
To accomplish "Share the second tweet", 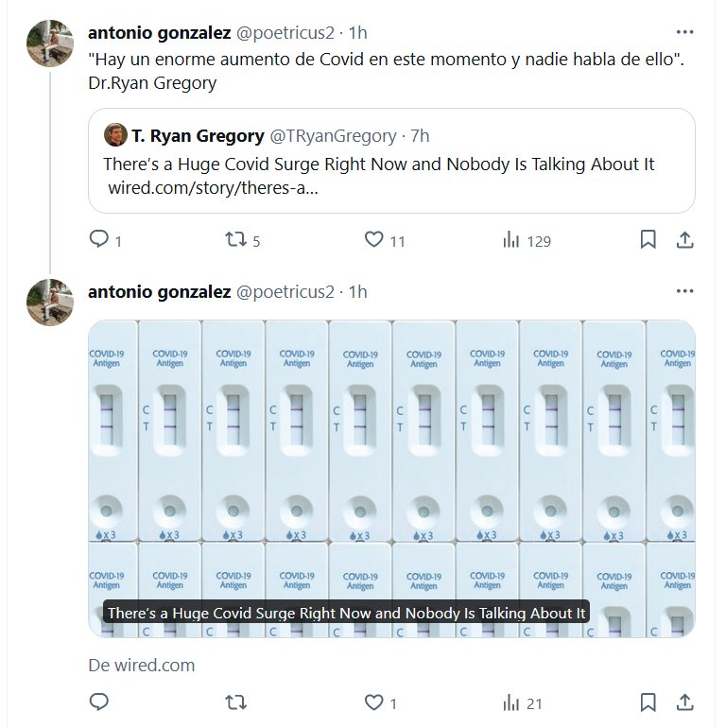I will [683, 702].
